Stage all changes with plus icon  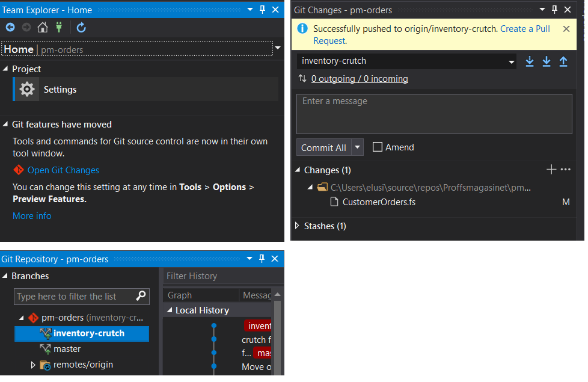551,170
